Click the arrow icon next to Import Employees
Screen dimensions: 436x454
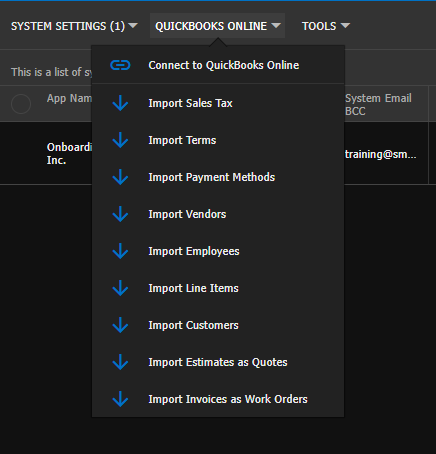(x=120, y=251)
